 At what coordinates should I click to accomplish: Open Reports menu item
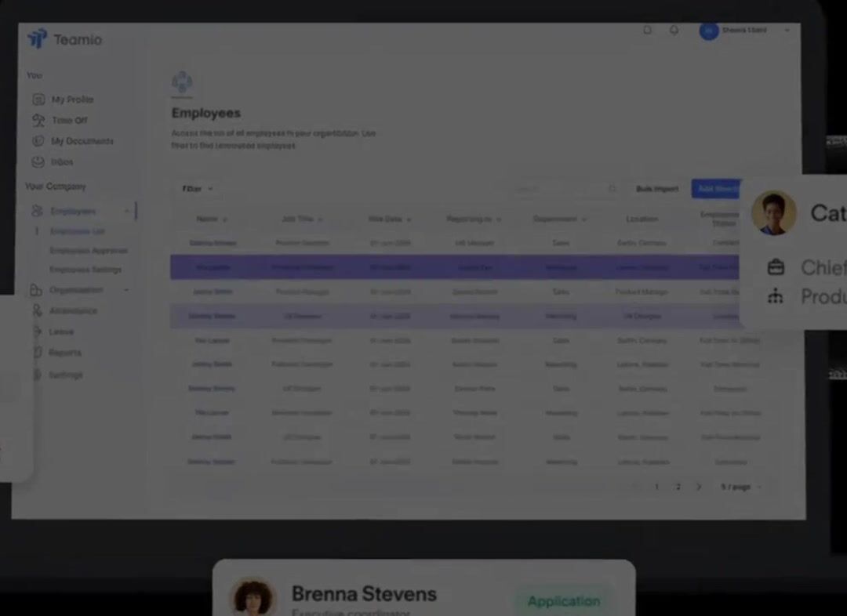tap(65, 353)
